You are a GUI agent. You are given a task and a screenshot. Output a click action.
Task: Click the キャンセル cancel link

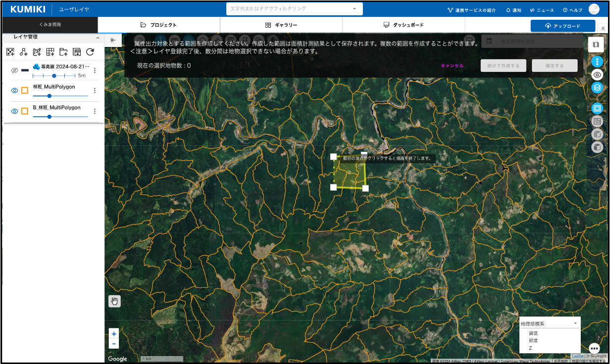[x=452, y=66]
